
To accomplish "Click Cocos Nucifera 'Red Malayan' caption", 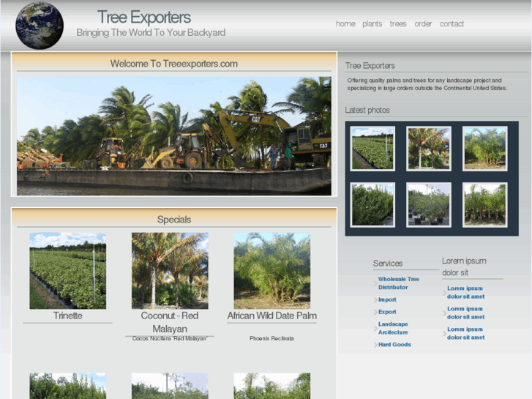I will tap(170, 338).
